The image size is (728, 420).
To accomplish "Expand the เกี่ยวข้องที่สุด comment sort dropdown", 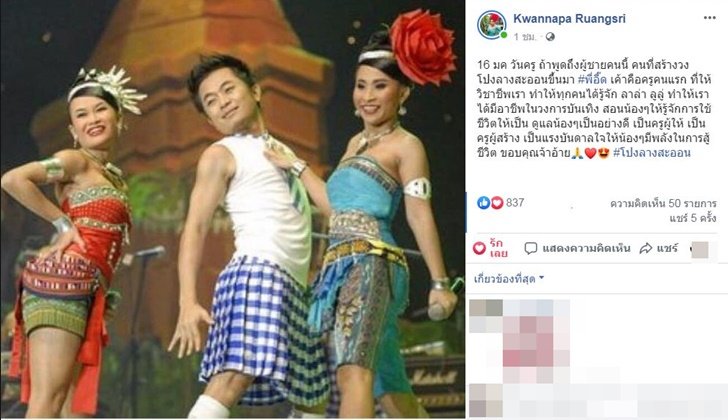I will tap(508, 279).
